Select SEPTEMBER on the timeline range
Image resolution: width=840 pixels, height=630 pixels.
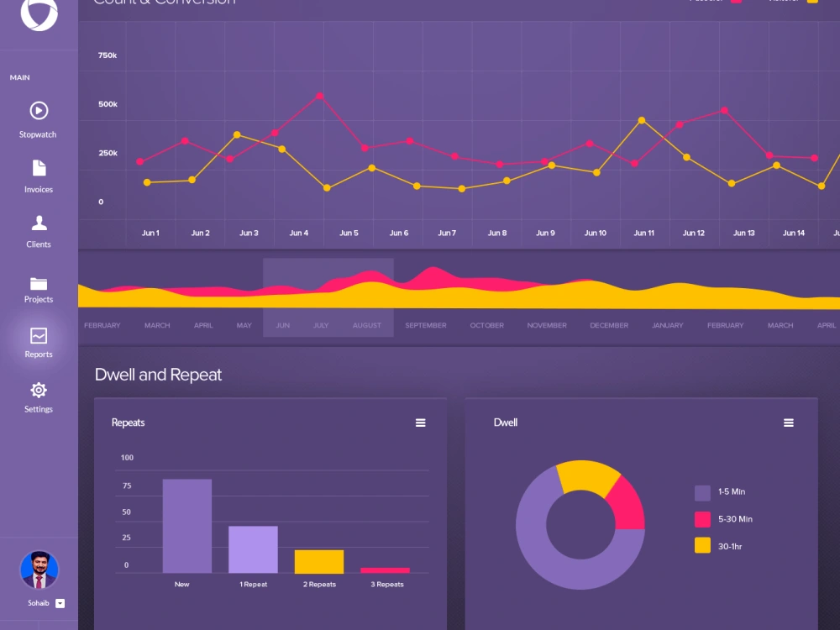tap(426, 325)
